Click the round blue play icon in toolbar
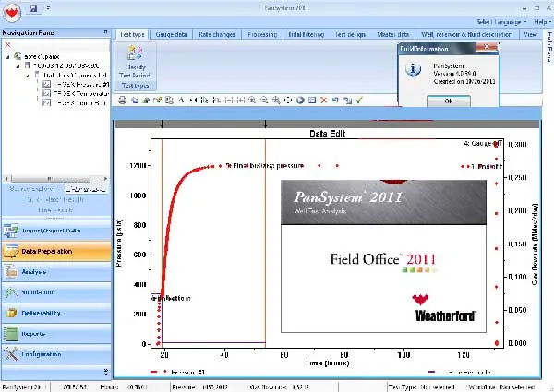 click(300, 101)
